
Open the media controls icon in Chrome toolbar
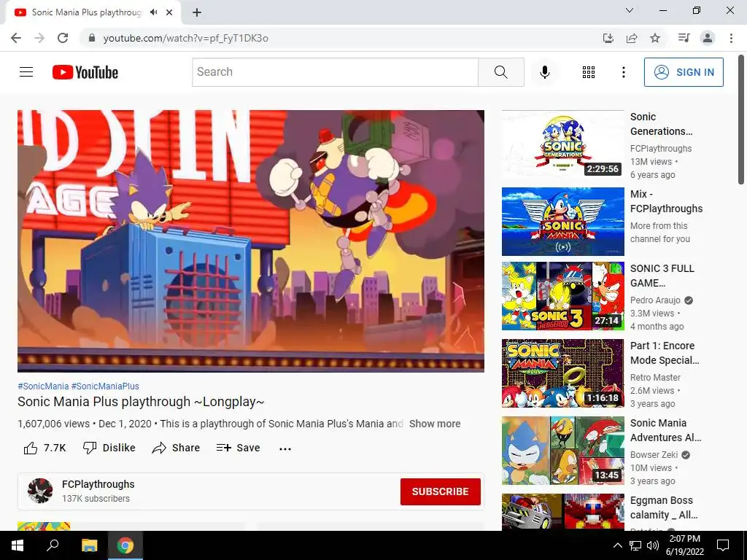pos(684,38)
